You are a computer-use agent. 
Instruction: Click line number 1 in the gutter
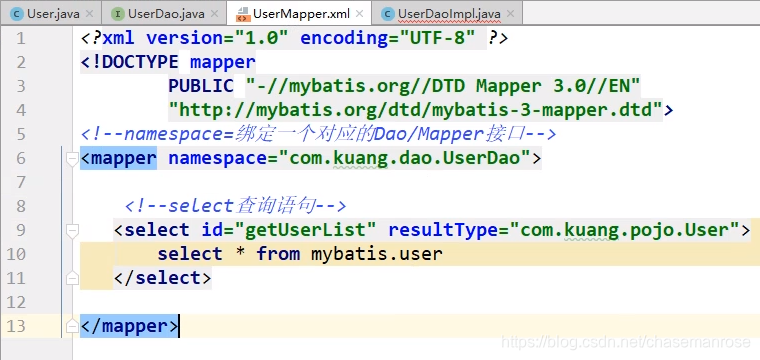20,38
